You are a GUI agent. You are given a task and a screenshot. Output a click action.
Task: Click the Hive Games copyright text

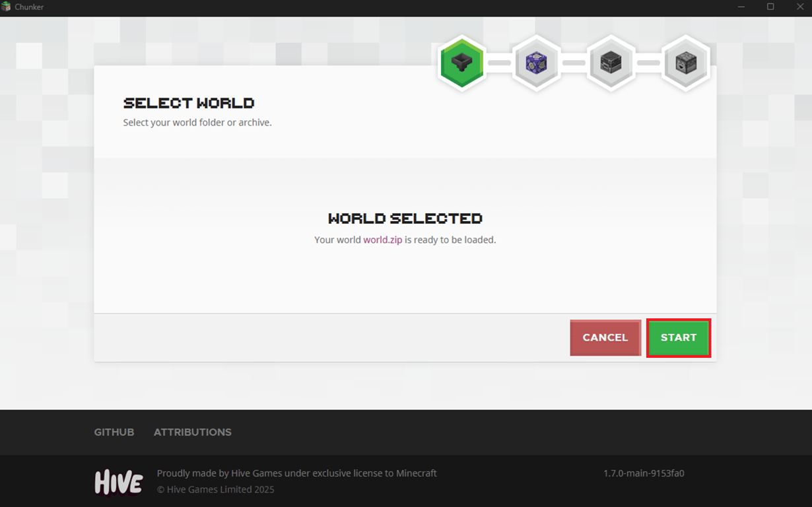(x=215, y=489)
